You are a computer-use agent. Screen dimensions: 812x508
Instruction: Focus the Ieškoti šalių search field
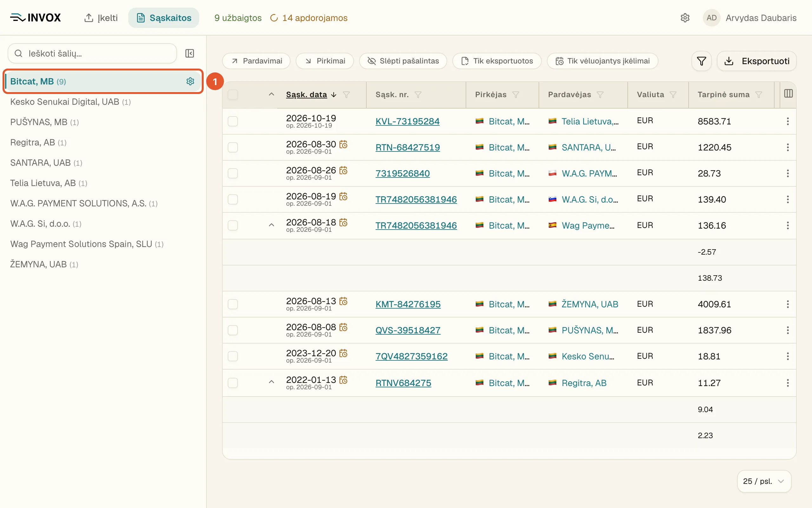(x=92, y=53)
